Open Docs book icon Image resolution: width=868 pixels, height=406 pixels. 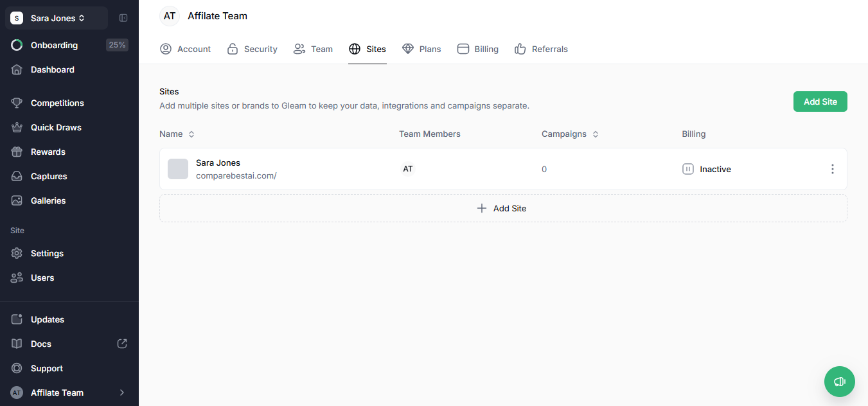17,344
